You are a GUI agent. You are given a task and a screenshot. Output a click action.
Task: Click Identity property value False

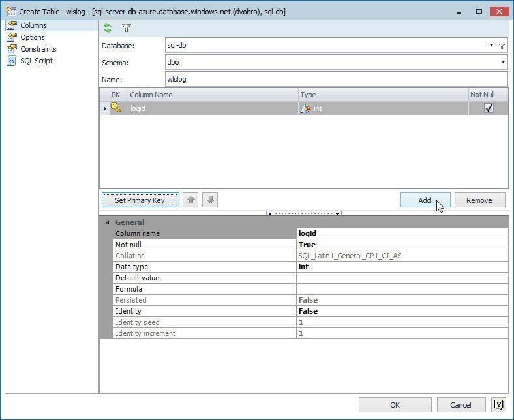click(x=402, y=311)
